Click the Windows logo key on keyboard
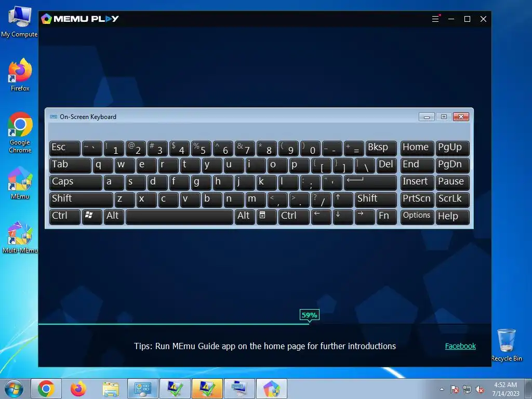 92,217
